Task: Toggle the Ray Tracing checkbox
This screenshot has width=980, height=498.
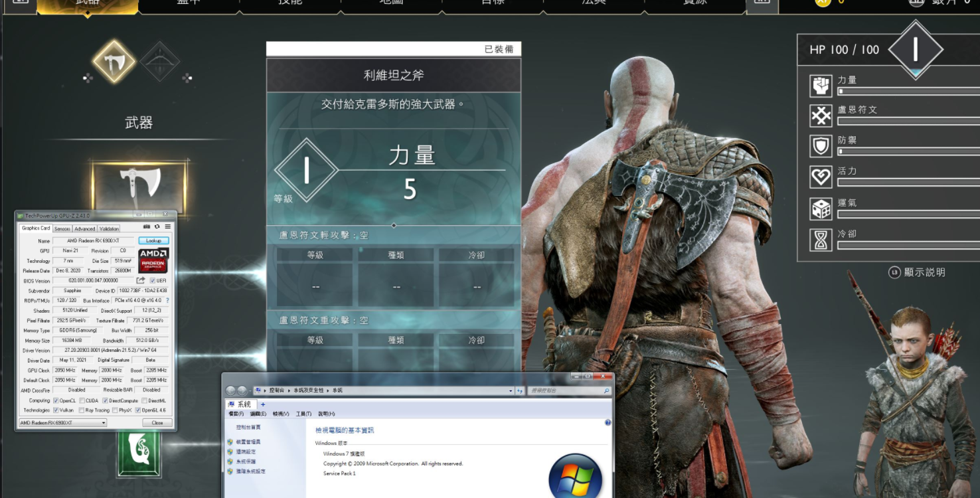Action: pyautogui.click(x=82, y=410)
